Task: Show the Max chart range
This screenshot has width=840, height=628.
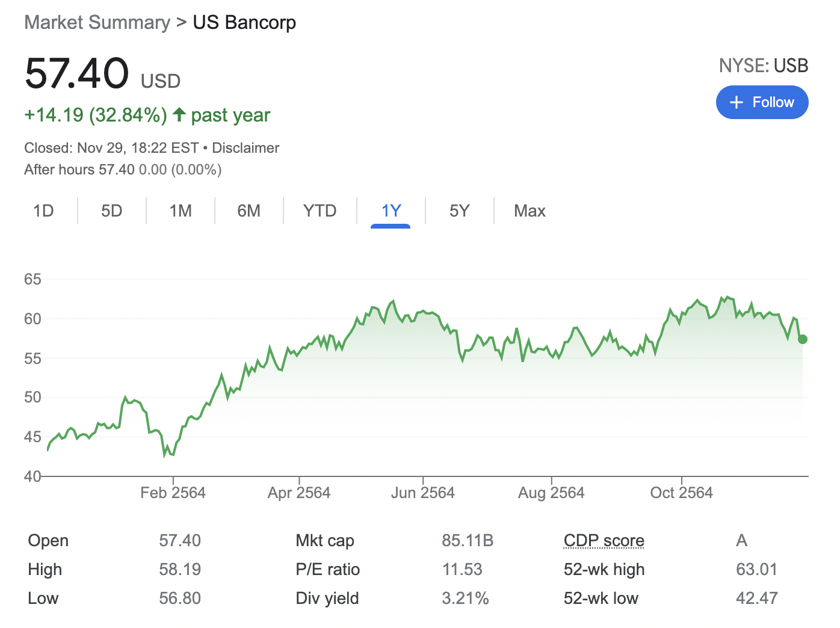Action: (530, 211)
